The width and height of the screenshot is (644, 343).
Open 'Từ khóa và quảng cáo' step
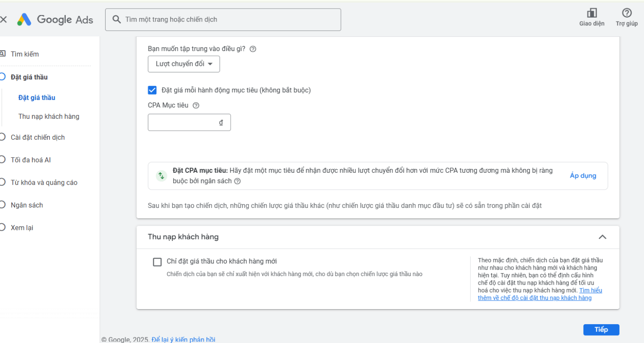(44, 183)
